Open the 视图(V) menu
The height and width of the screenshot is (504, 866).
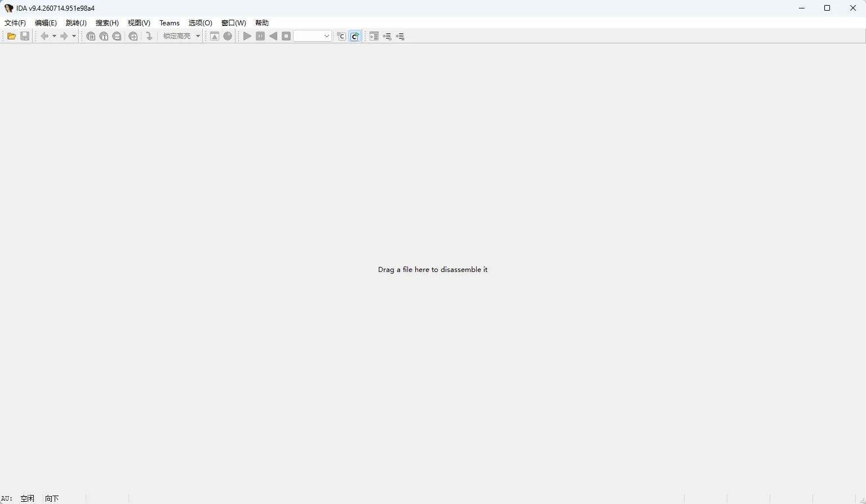tap(139, 23)
